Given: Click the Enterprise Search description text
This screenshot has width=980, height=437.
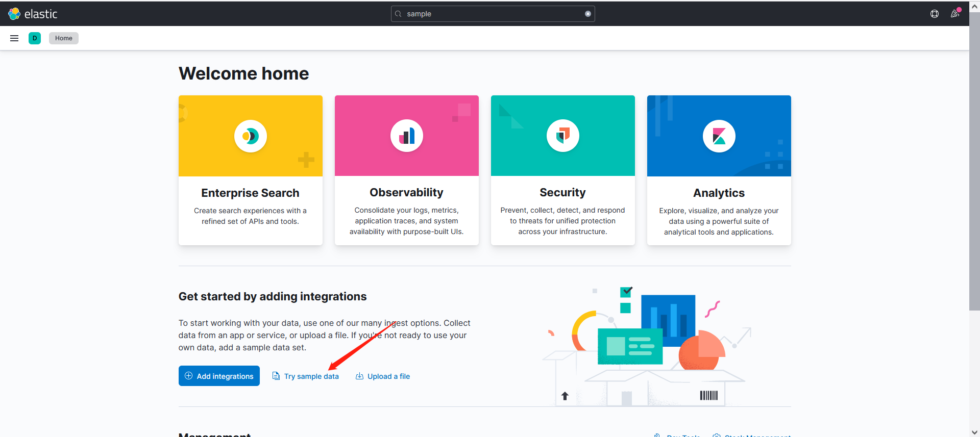Looking at the screenshot, I should coord(250,216).
